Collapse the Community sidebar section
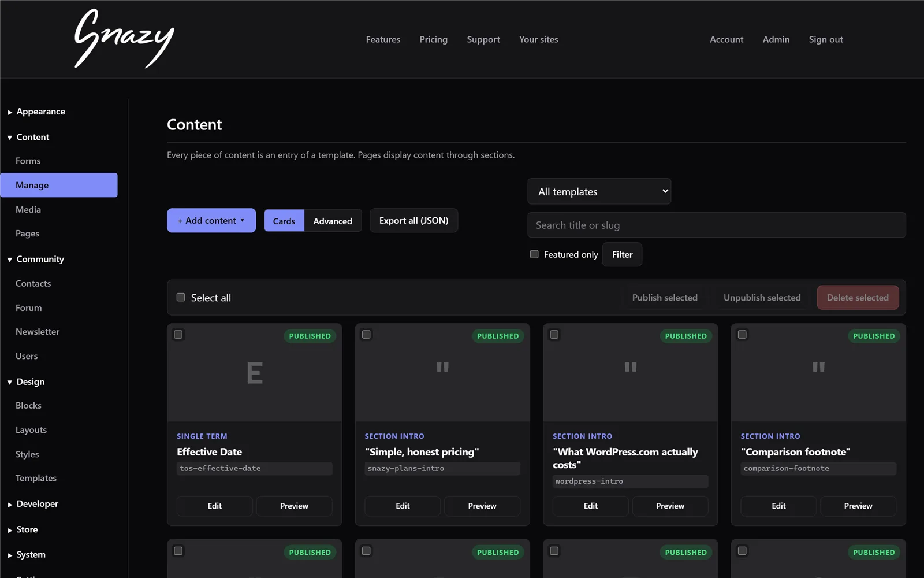Screen dimensions: 924x578 (36, 259)
